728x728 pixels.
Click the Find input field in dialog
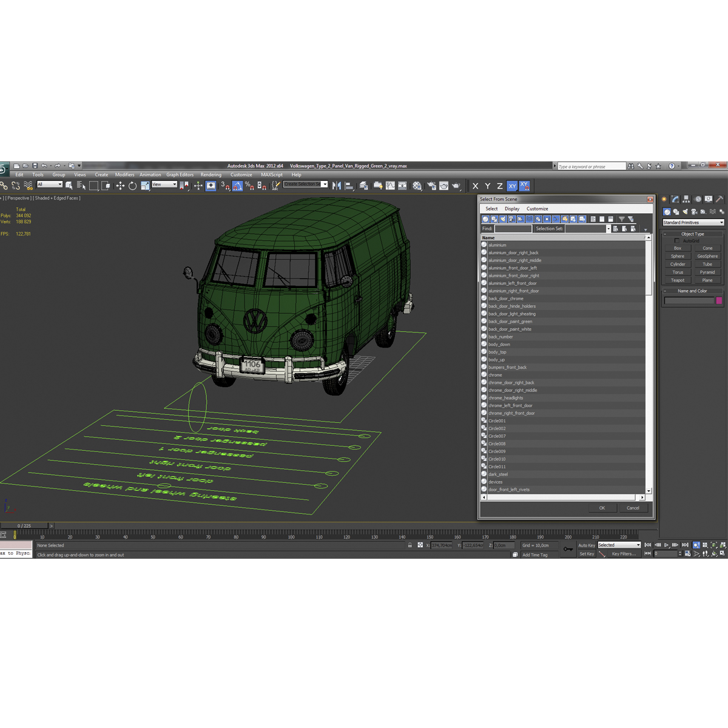click(x=513, y=229)
